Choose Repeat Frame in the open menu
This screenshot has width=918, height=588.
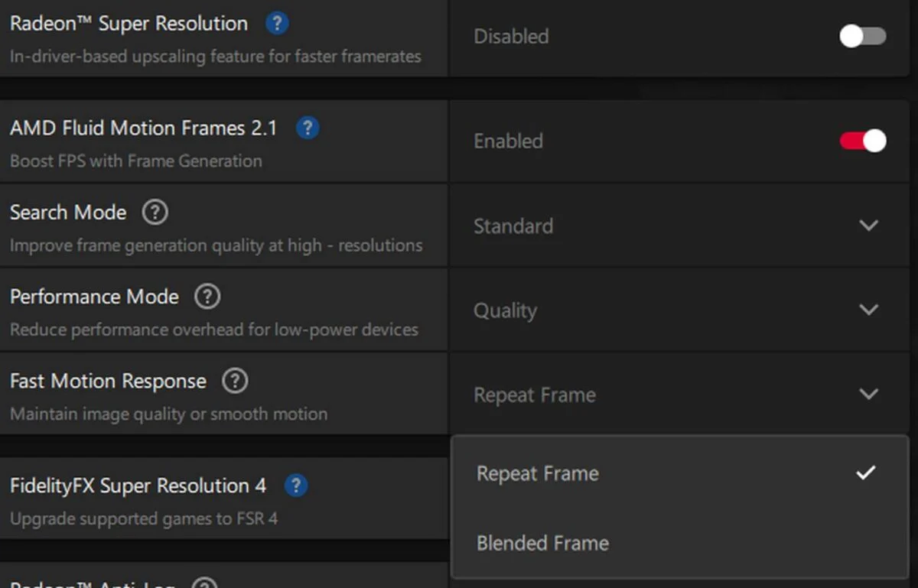coord(537,473)
